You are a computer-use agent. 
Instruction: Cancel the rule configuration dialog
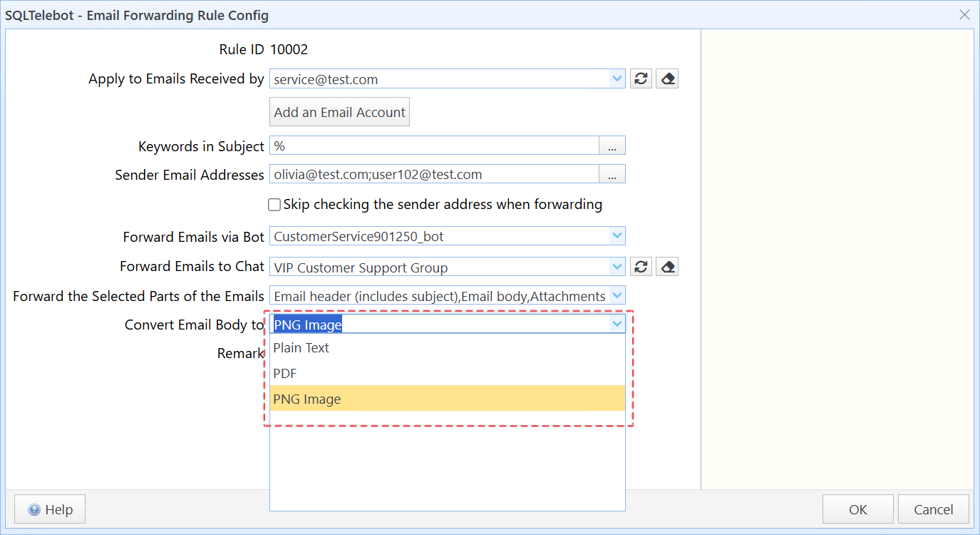[933, 509]
